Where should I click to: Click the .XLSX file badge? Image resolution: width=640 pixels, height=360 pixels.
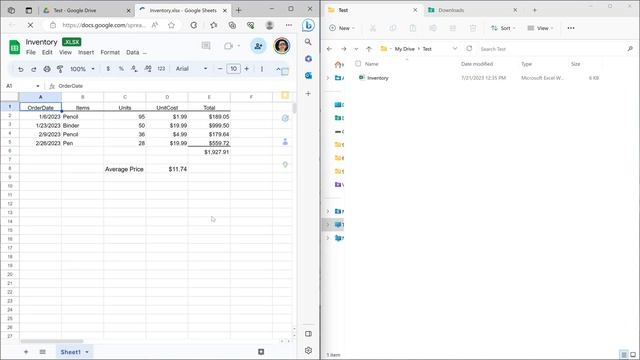72,42
